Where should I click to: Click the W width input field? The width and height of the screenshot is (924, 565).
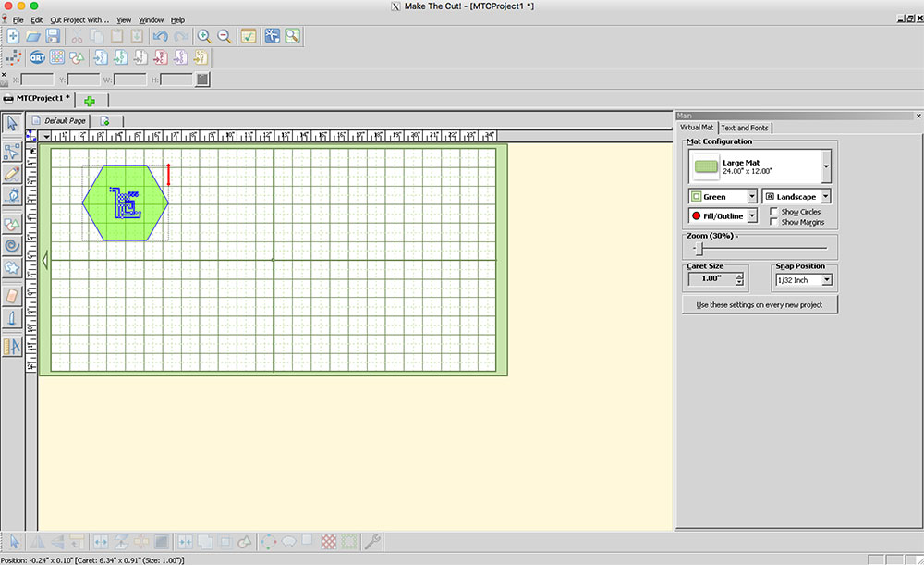129,80
